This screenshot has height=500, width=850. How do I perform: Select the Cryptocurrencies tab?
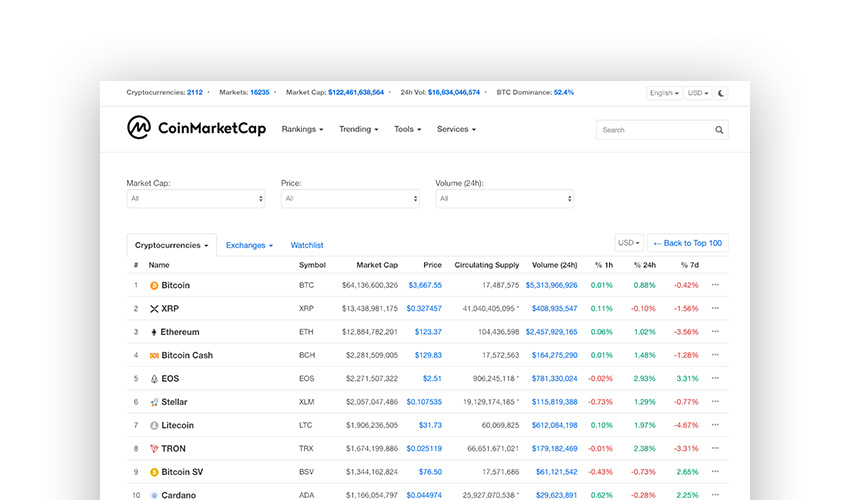(171, 245)
